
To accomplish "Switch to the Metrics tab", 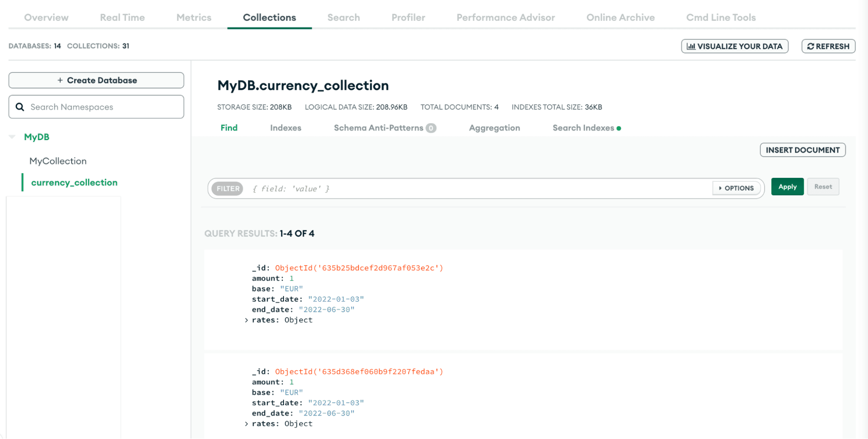I will click(x=194, y=17).
